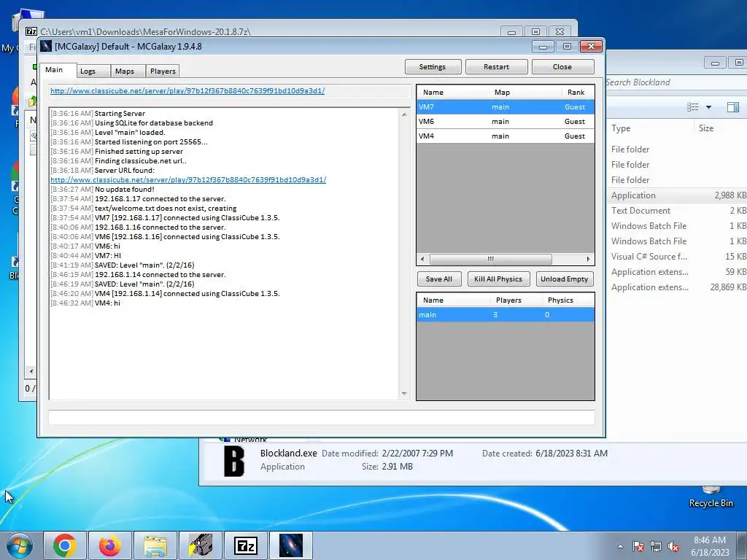This screenshot has width=747, height=560.
Task: Click the Explorer Type column header
Action: [650, 128]
